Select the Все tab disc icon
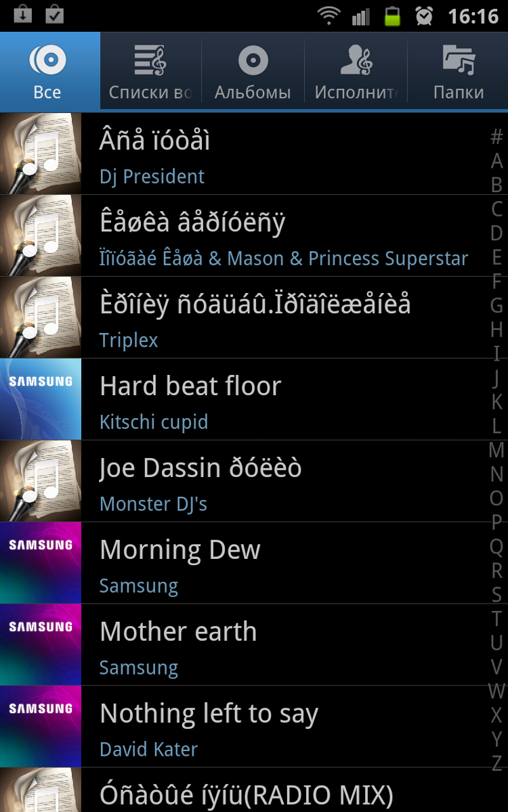This screenshot has width=508, height=812. coord(47,60)
